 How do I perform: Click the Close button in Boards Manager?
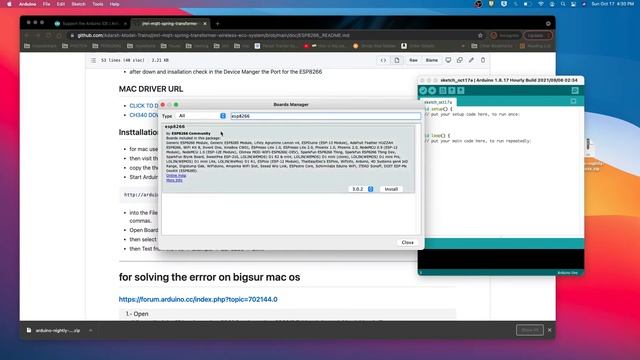(407, 242)
